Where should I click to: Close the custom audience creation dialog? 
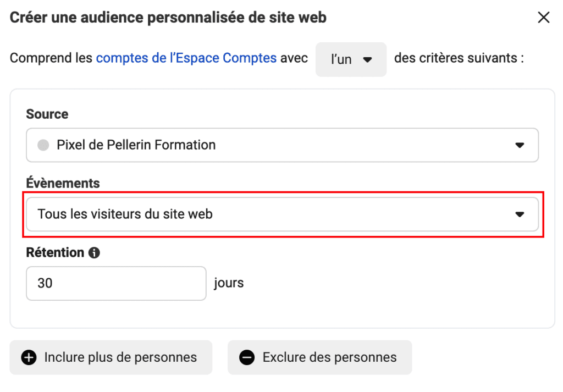[543, 18]
